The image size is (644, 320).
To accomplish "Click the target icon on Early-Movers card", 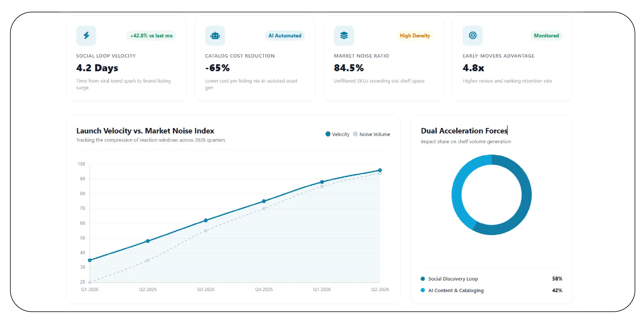I will pyautogui.click(x=472, y=36).
